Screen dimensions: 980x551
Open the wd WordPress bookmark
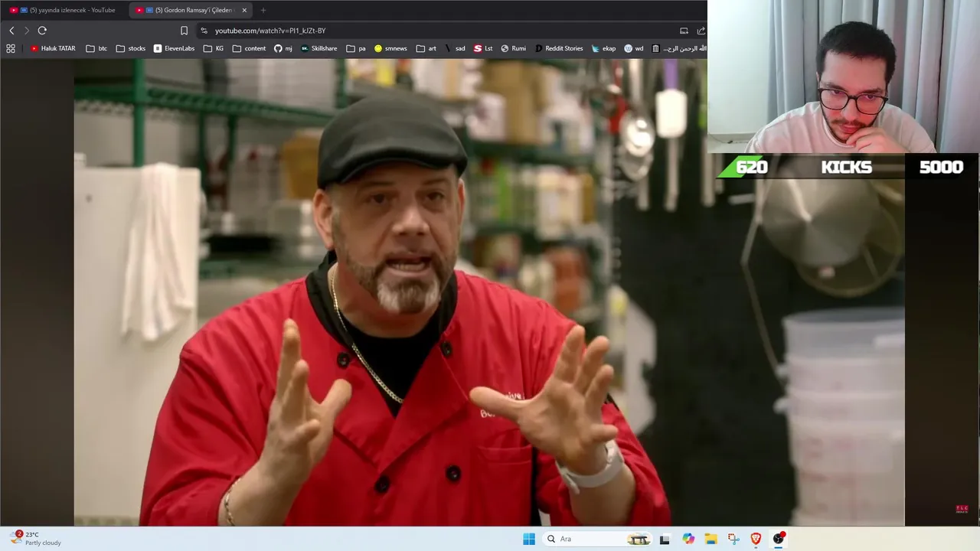pyautogui.click(x=634, y=48)
